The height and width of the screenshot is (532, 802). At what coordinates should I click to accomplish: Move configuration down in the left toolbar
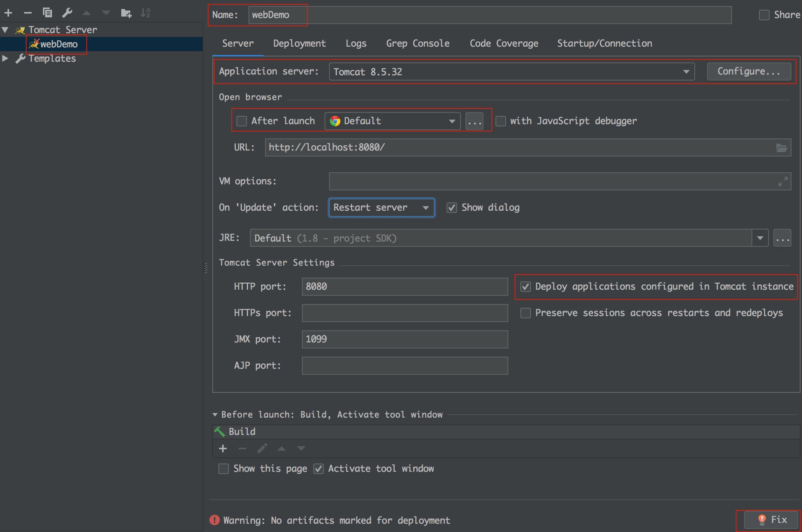(106, 13)
